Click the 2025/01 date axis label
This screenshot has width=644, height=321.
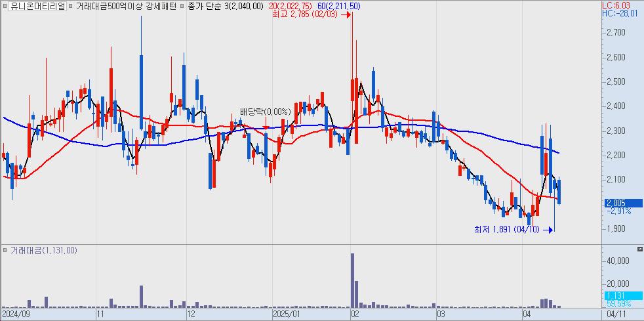click(x=287, y=315)
